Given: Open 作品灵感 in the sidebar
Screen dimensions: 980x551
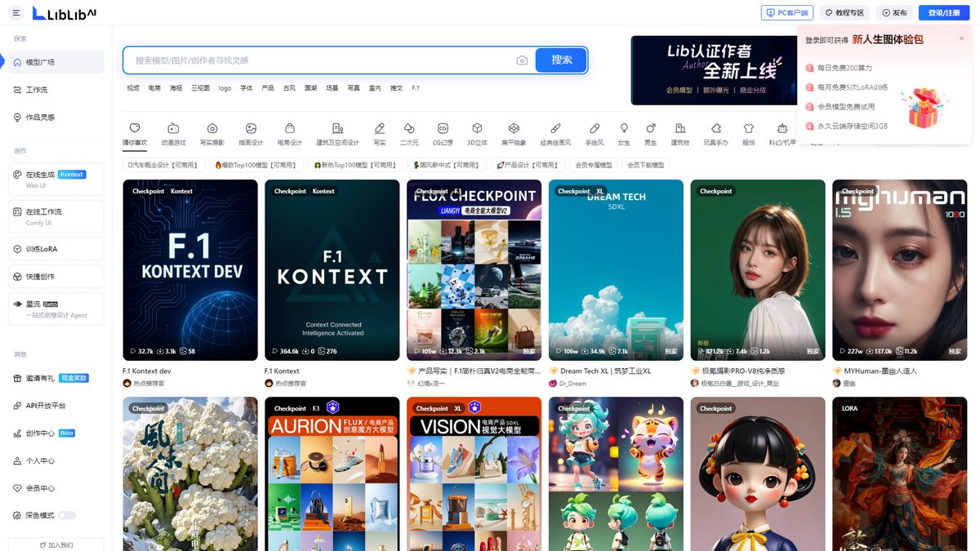Looking at the screenshot, I should pos(56,118).
